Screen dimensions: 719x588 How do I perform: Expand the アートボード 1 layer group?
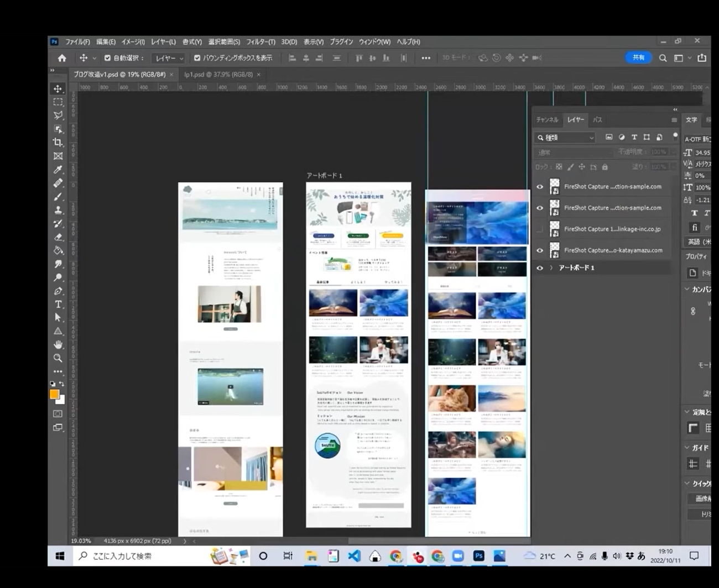click(x=551, y=268)
